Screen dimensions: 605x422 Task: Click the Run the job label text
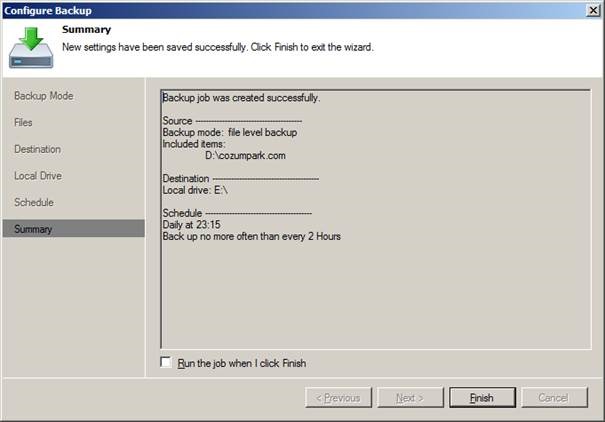point(242,363)
